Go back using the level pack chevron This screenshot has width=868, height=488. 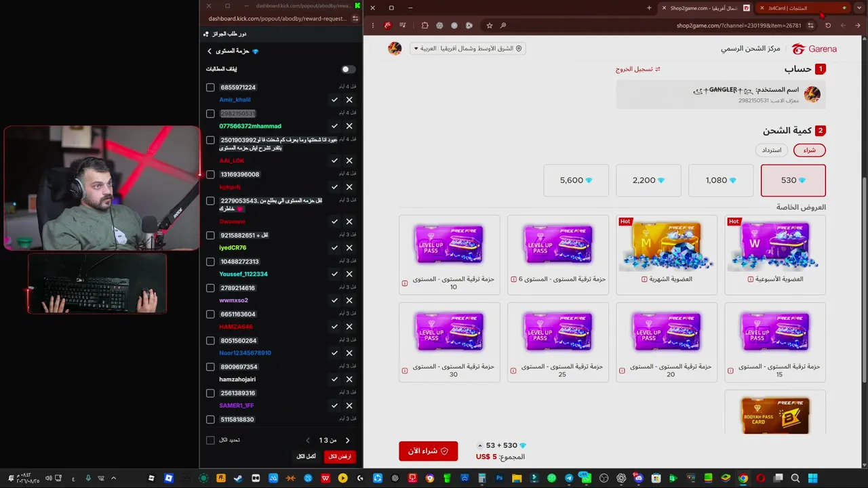(x=210, y=51)
